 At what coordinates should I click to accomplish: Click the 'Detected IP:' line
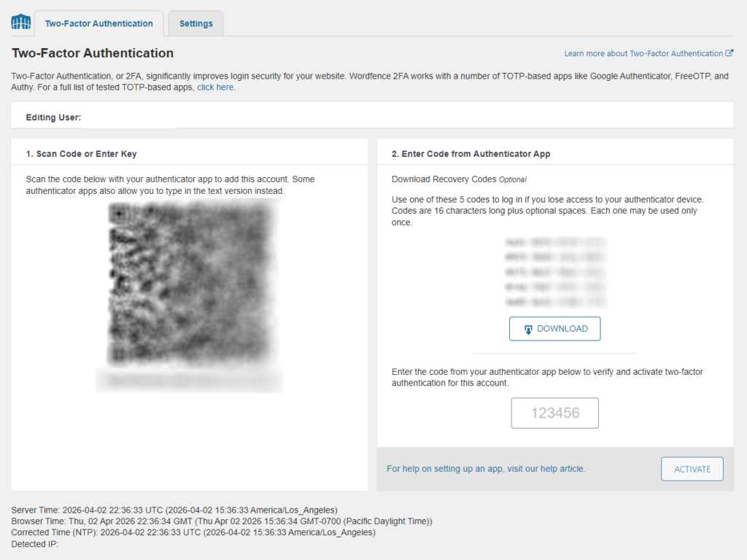click(x=35, y=544)
